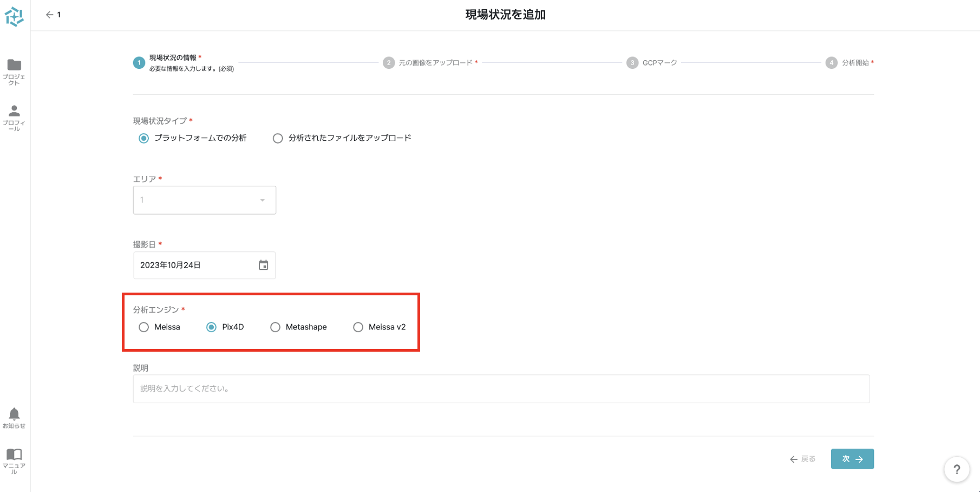The height and width of the screenshot is (492, 980).
Task: Click the calendar icon in 撮影日 field
Action: click(x=263, y=265)
